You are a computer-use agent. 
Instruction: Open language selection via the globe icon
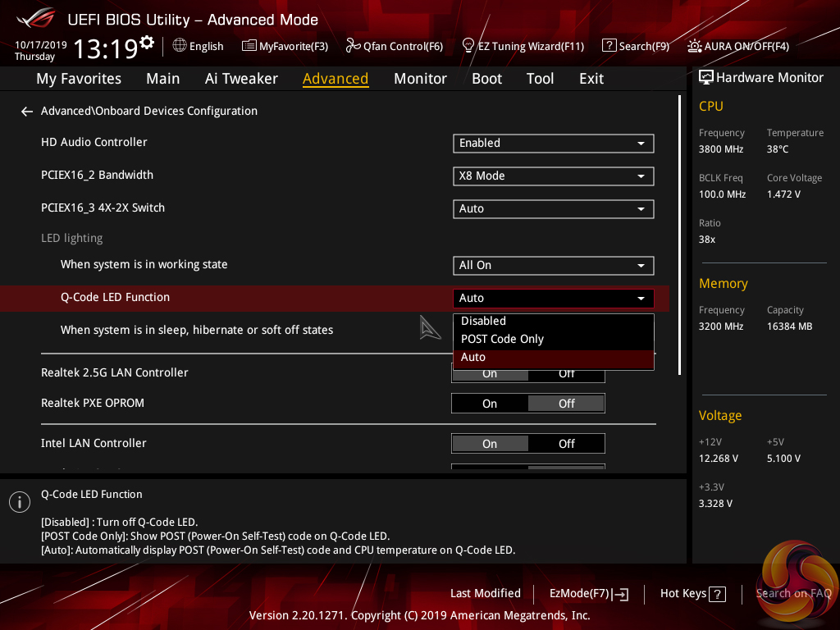(180, 46)
